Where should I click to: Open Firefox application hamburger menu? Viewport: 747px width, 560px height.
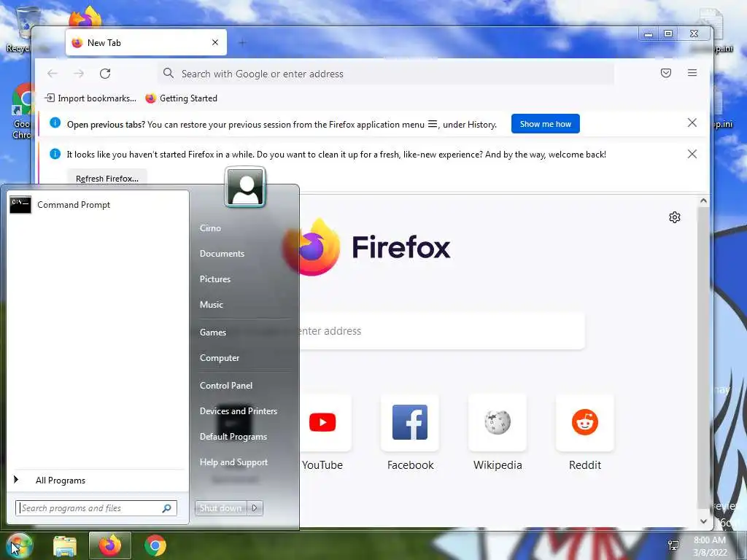692,73
